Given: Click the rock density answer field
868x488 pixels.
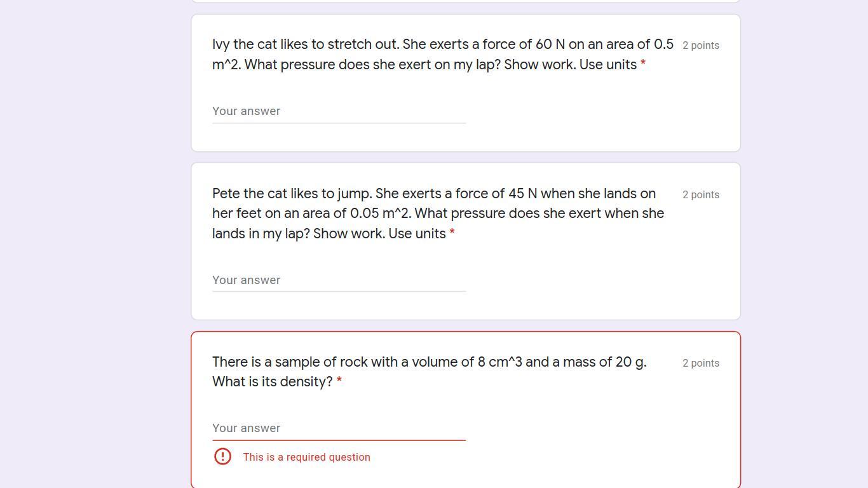Looking at the screenshot, I should (x=339, y=428).
